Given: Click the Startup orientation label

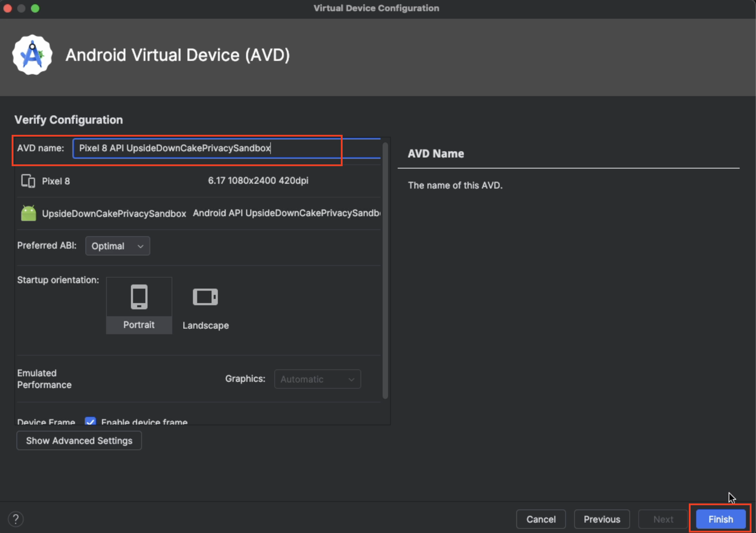Looking at the screenshot, I should click(58, 280).
